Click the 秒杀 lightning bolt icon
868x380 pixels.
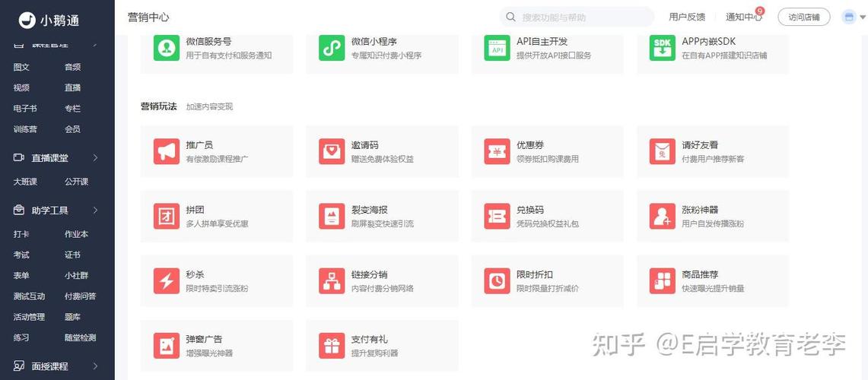pyautogui.click(x=166, y=281)
